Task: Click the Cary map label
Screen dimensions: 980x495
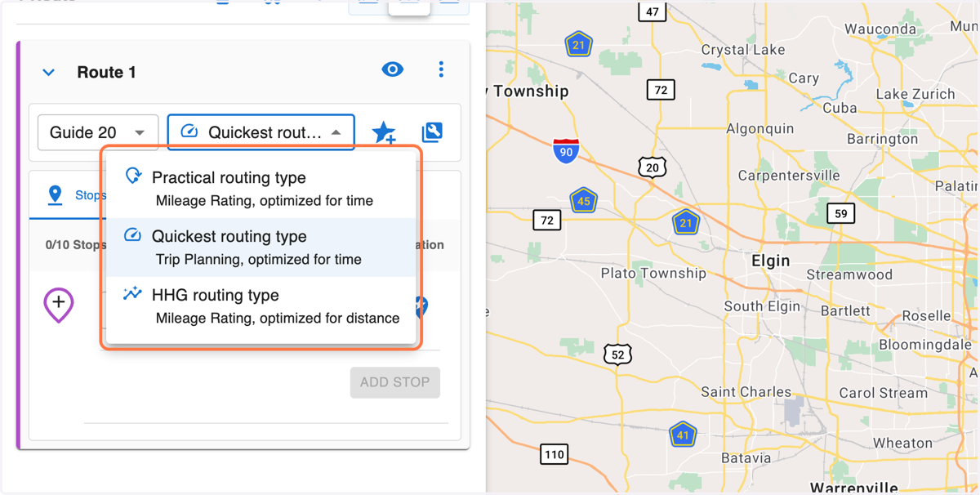Action: [804, 78]
